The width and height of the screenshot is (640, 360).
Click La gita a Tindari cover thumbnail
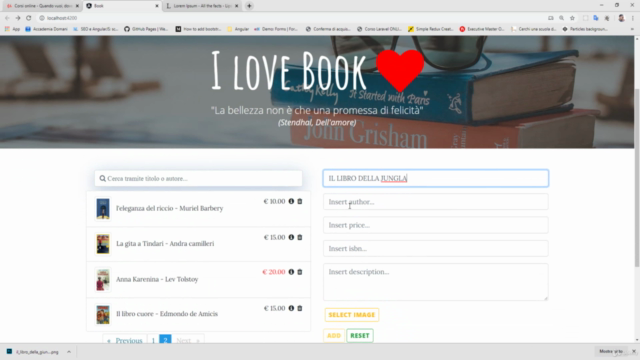tap(103, 244)
